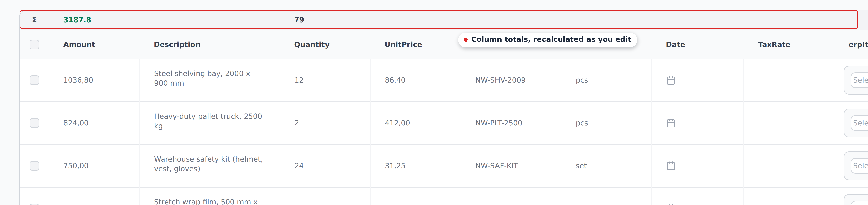The width and height of the screenshot is (868, 205).
Task: Toggle the select-all checkbox in the table header
Action: (34, 44)
